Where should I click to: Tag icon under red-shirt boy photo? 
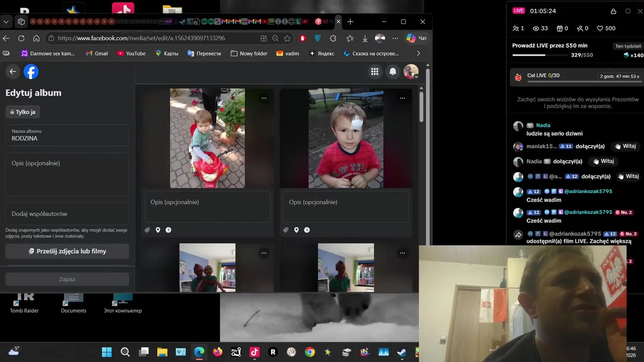tap(286, 230)
